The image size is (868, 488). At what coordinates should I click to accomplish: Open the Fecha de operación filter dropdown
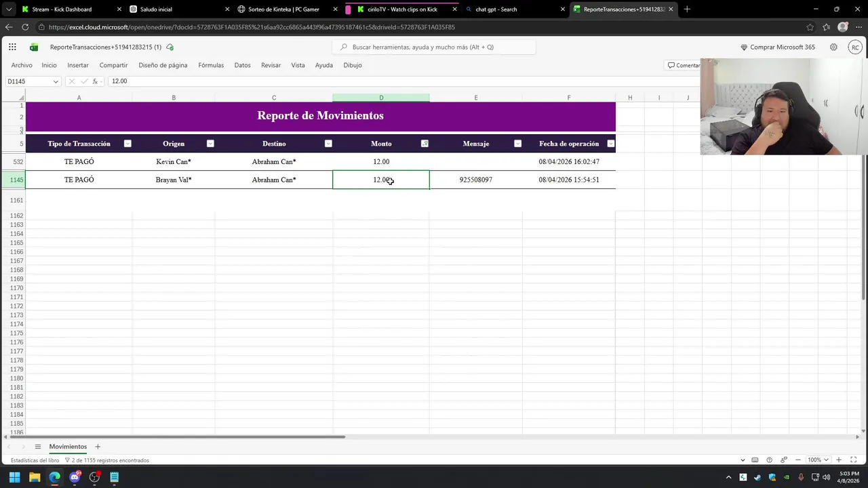(611, 144)
